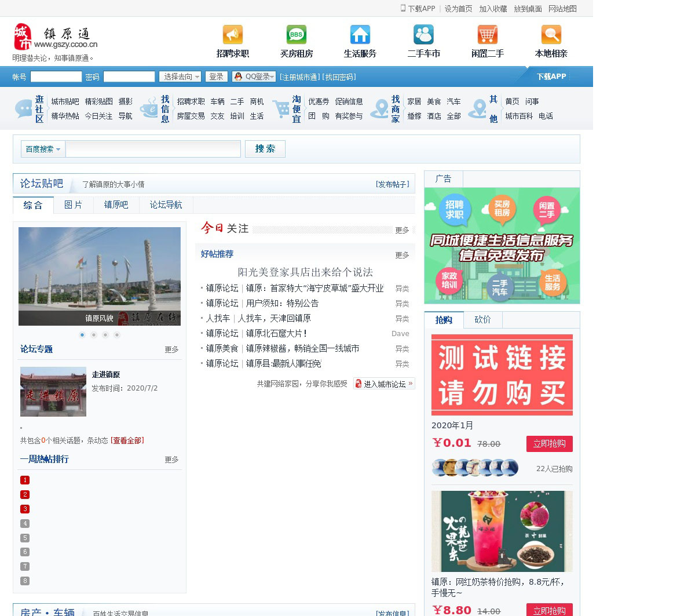Click the 注册城市通 link

(x=299, y=77)
